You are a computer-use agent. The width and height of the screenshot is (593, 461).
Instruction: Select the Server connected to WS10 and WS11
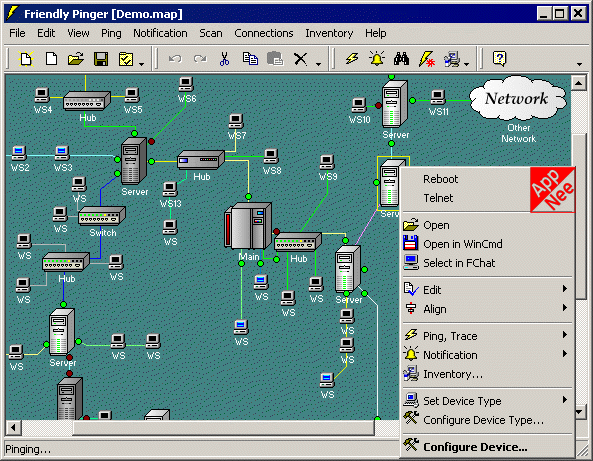(394, 104)
